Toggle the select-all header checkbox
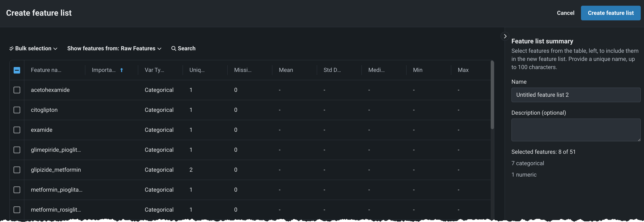Screen dimensions: 644x222 [x=17, y=70]
